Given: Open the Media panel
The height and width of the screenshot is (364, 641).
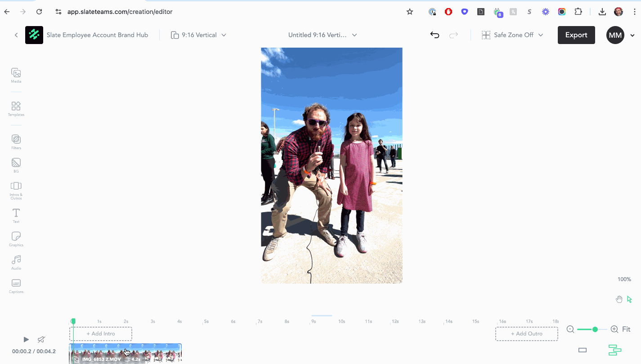Looking at the screenshot, I should (x=16, y=75).
